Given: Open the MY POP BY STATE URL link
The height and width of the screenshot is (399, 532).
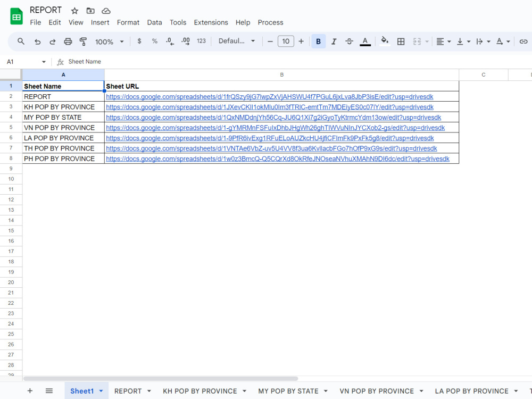Looking at the screenshot, I should click(x=273, y=118).
